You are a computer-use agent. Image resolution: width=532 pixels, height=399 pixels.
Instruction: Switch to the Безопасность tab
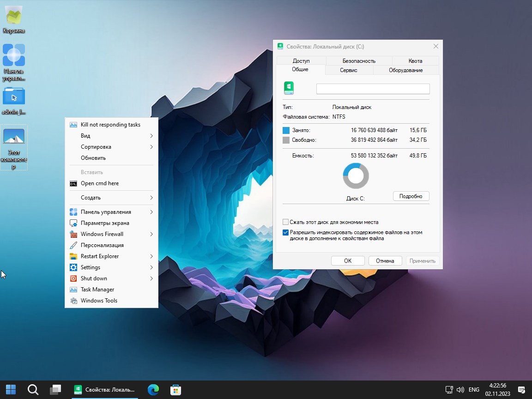pos(359,61)
